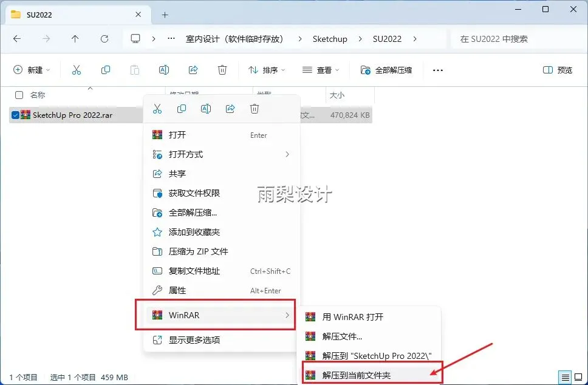Image resolution: width=588 pixels, height=385 pixels.
Task: Click the 名称 column header
Action: tap(38, 95)
